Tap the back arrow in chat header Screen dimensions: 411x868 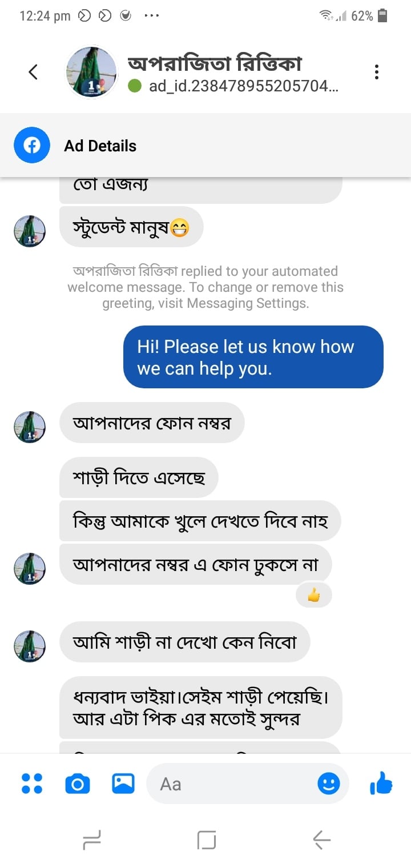pyautogui.click(x=33, y=72)
